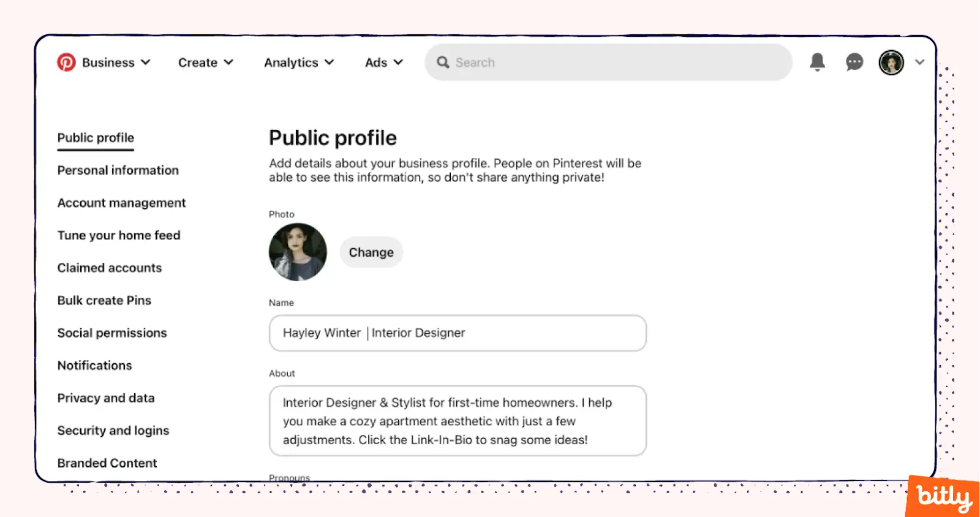980x517 pixels.
Task: Open Tune your home feed
Action: (119, 235)
